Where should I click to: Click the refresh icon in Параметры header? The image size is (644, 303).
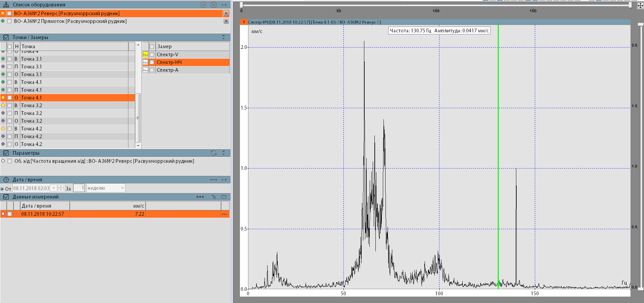pos(214,153)
